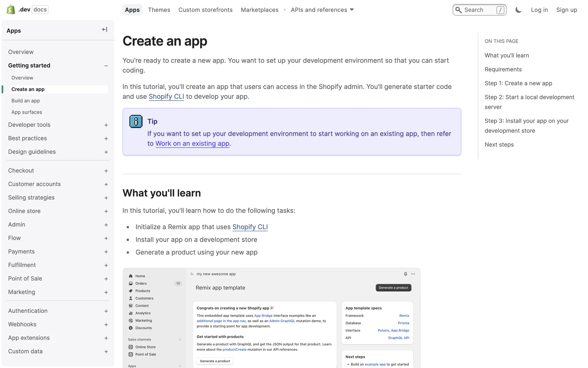Screen dimensions: 588x368
Task: Toggle dark mode moon icon
Action: (518, 10)
